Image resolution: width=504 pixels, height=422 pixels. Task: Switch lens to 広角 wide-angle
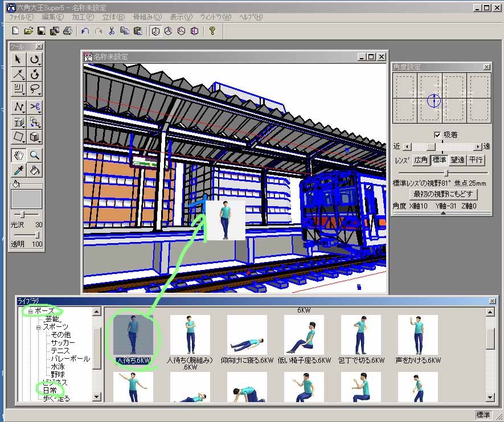point(420,160)
